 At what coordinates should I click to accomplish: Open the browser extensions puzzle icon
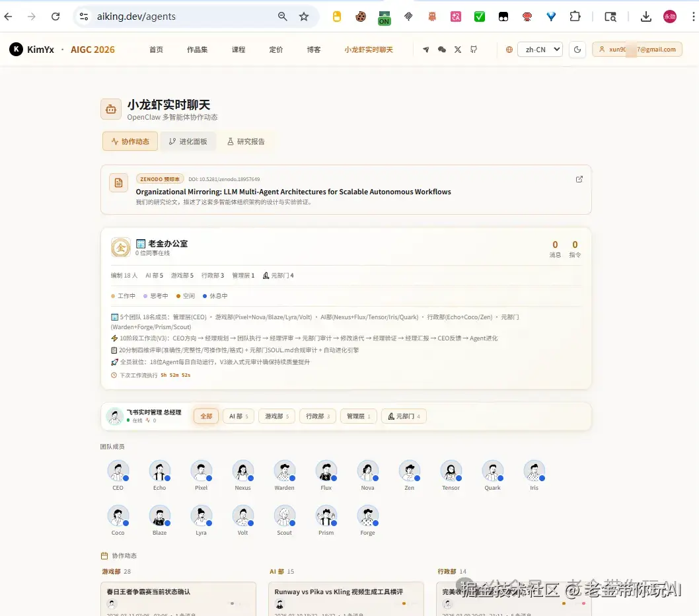(575, 17)
